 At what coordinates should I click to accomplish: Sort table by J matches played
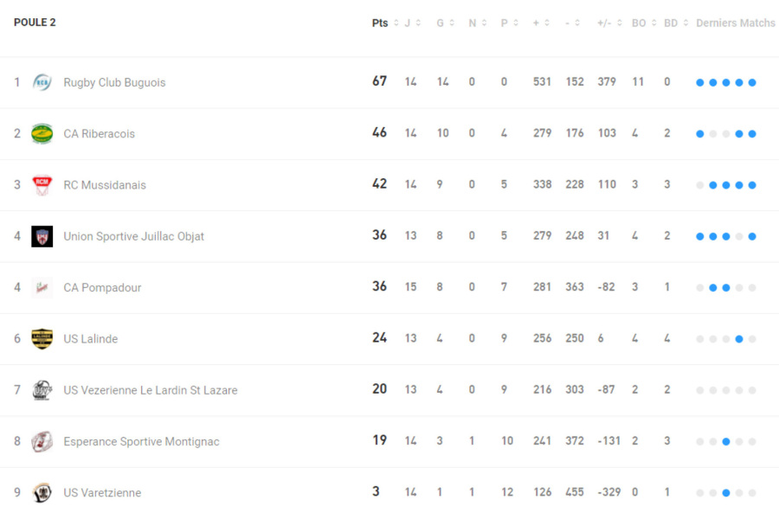coord(412,23)
